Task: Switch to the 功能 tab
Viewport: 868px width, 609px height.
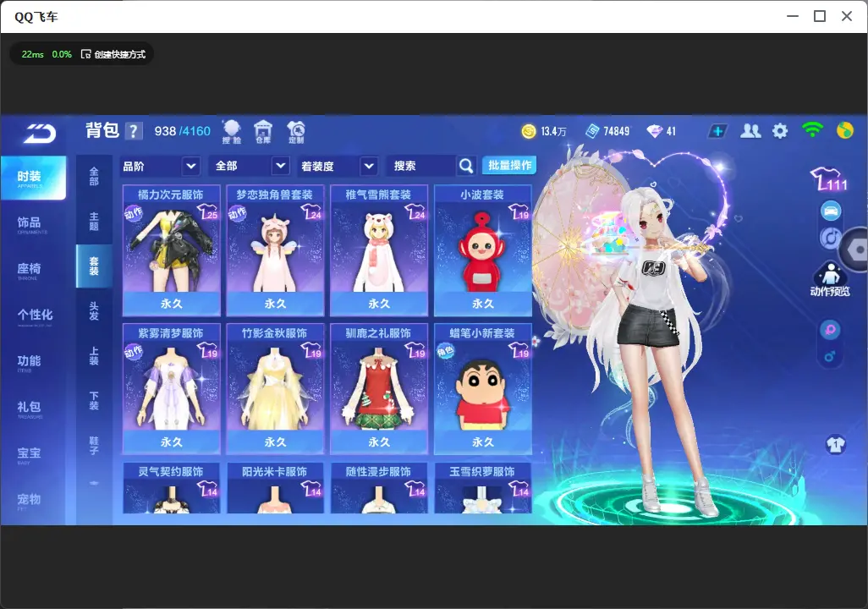Action: pos(33,362)
